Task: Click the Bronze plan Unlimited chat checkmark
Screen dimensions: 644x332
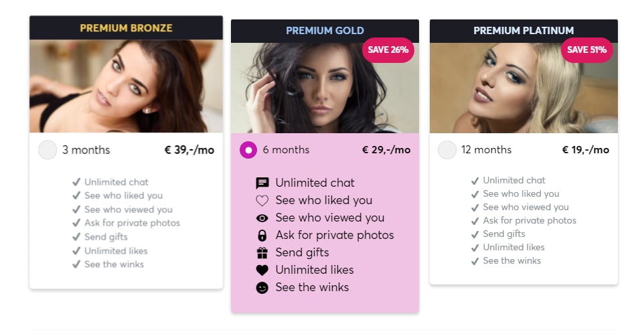Action: (x=76, y=182)
